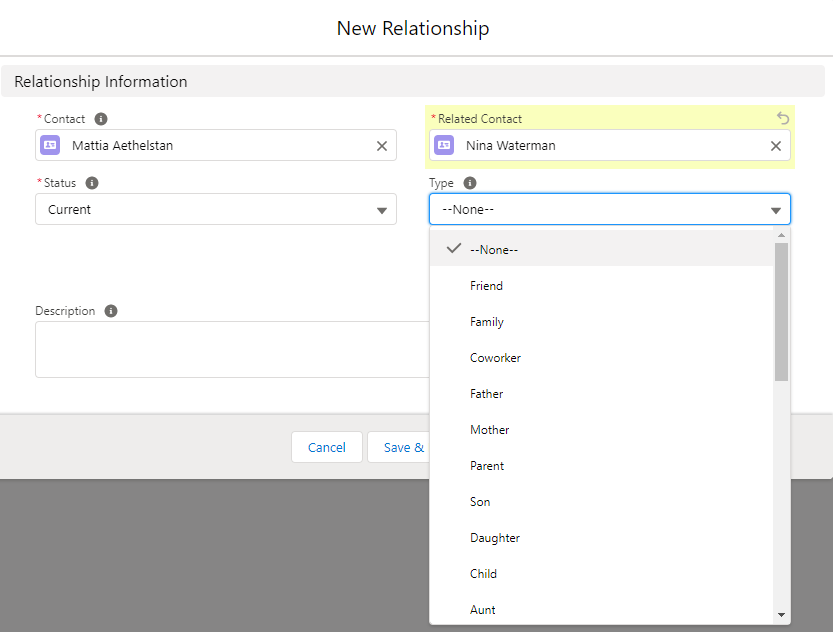The height and width of the screenshot is (632, 833).
Task: Select --None-- in the Type list
Action: pos(601,250)
